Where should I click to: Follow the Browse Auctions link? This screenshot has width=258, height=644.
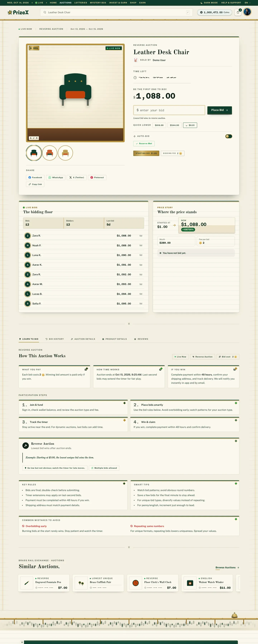(227, 567)
